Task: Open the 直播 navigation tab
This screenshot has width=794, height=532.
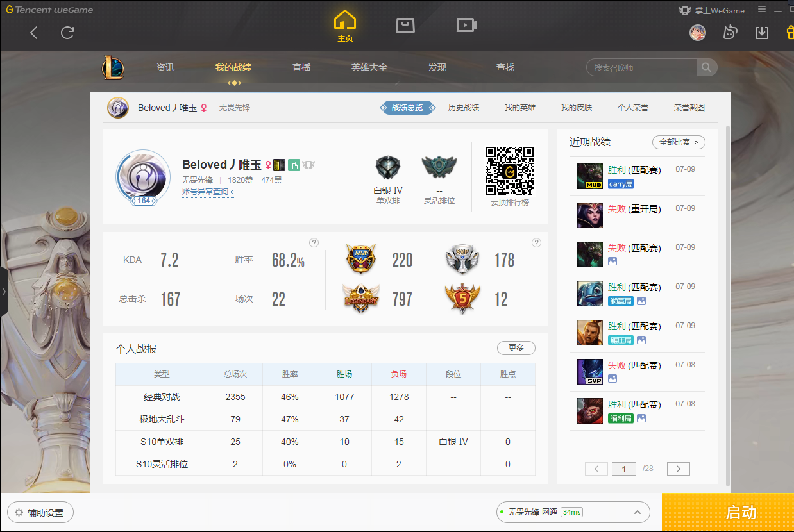Action: [301, 67]
